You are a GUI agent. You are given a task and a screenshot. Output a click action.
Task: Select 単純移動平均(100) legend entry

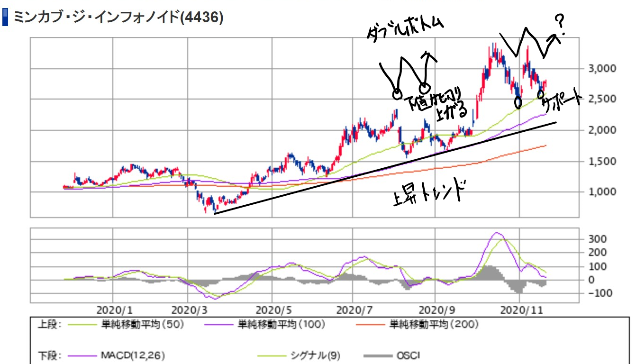point(282,325)
